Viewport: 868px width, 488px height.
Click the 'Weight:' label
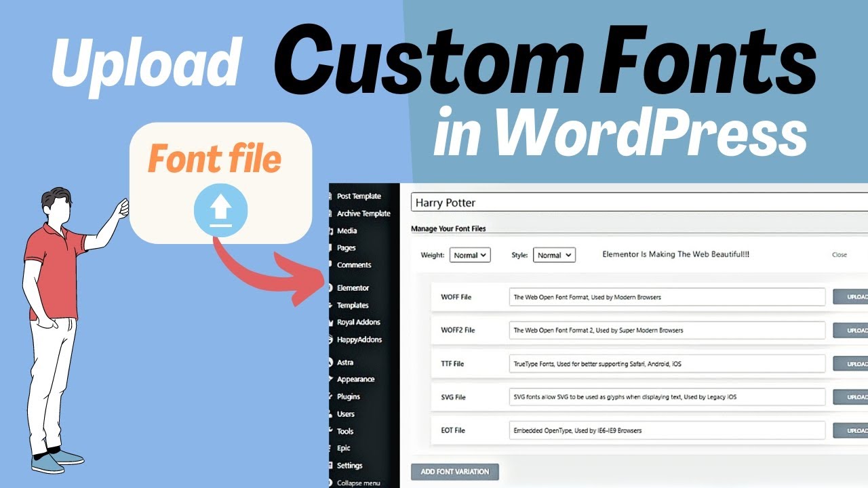(433, 256)
